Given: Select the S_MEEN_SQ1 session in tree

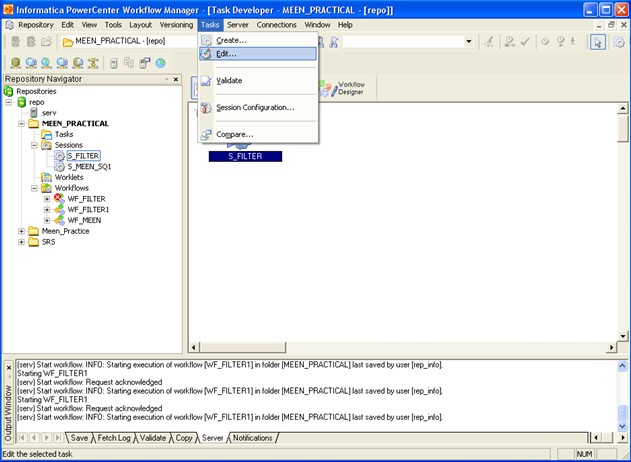Looking at the screenshot, I should 89,167.
